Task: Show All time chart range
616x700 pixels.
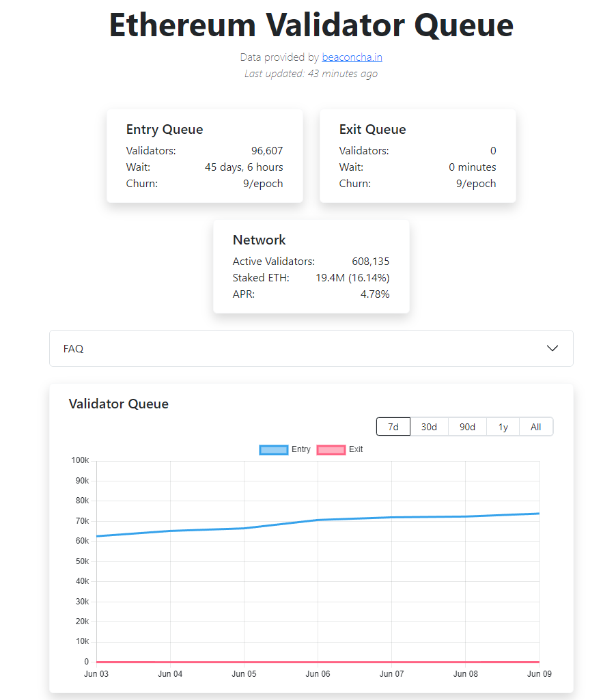Action: click(536, 427)
